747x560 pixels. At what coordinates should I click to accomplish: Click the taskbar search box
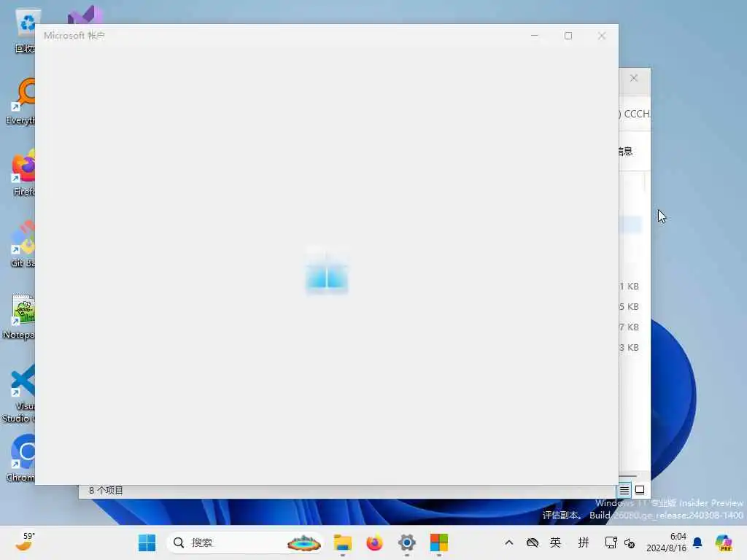coord(244,542)
